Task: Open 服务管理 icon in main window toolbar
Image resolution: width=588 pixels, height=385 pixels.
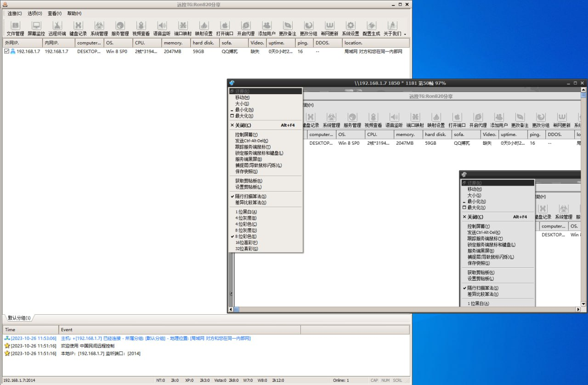Action: click(x=120, y=28)
